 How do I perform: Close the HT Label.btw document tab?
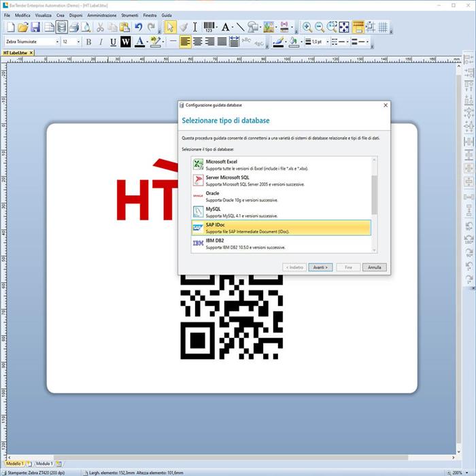[31, 53]
